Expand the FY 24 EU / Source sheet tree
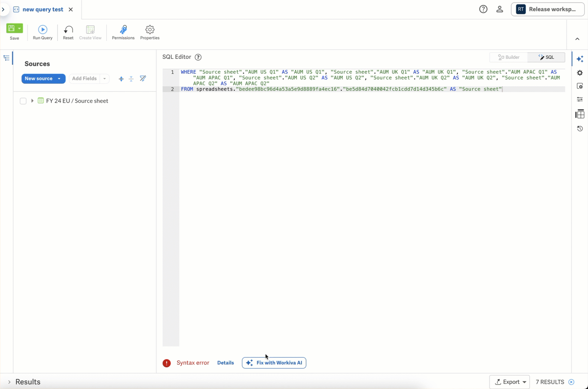 [x=32, y=101]
